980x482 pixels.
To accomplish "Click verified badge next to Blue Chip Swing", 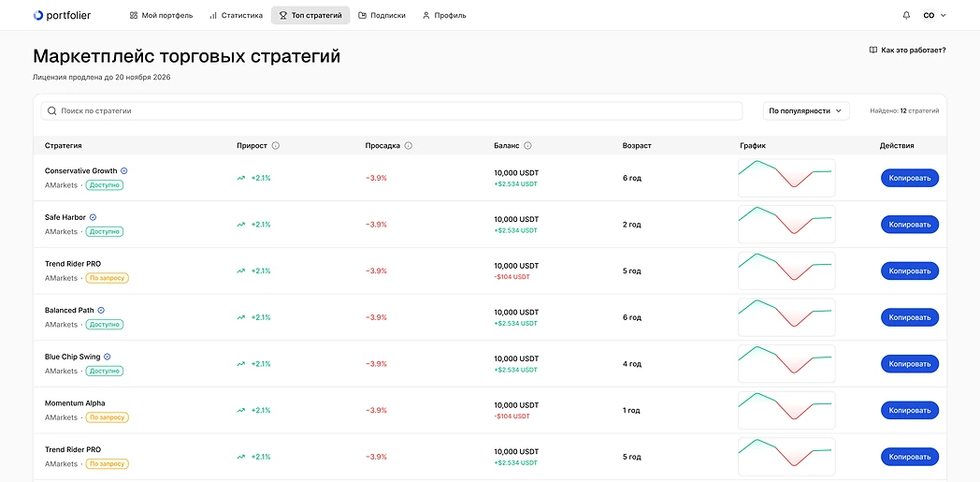I will pyautogui.click(x=107, y=357).
